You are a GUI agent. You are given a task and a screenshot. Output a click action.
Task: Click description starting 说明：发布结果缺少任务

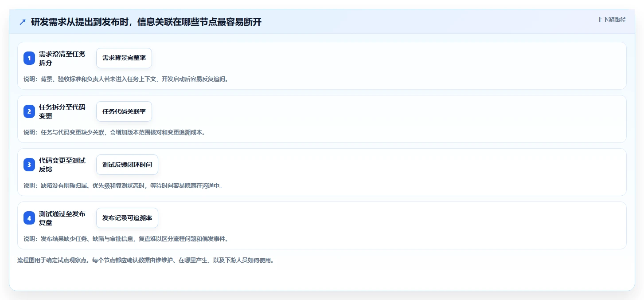[126, 239]
